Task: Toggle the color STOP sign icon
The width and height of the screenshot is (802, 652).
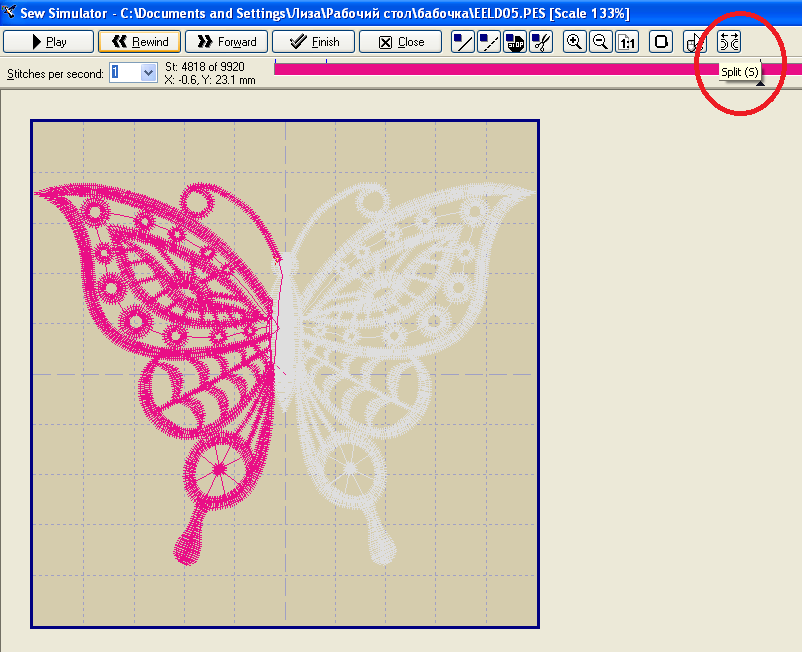Action: pyautogui.click(x=515, y=42)
